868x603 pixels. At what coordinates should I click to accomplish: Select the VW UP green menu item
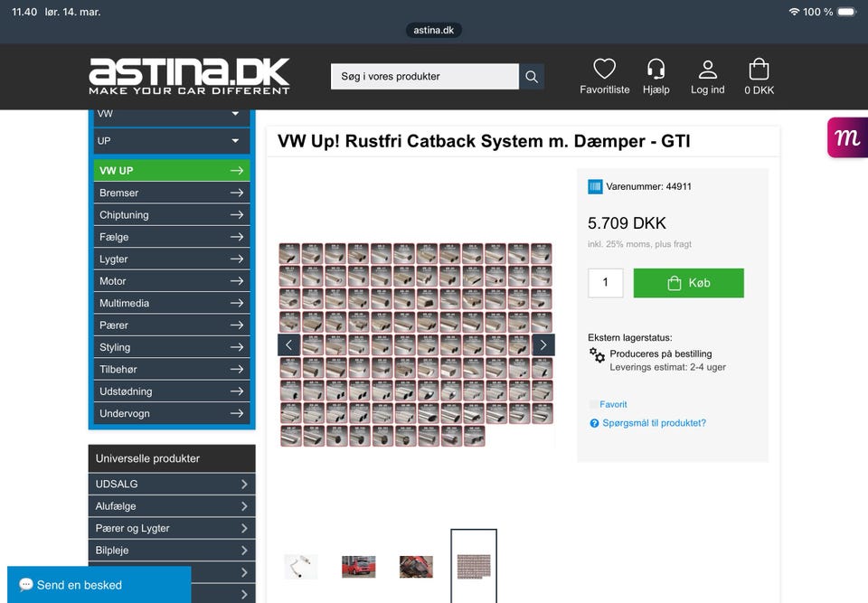click(x=172, y=171)
